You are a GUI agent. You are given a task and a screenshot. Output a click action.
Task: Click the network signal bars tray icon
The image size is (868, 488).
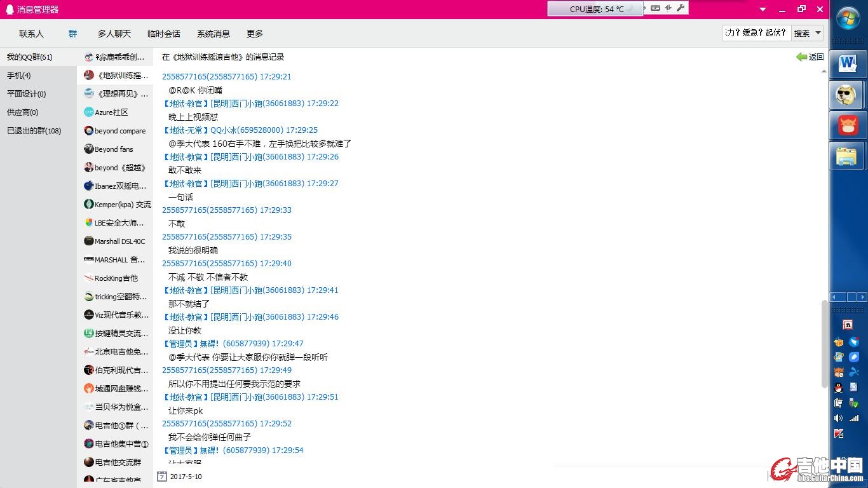tap(854, 418)
